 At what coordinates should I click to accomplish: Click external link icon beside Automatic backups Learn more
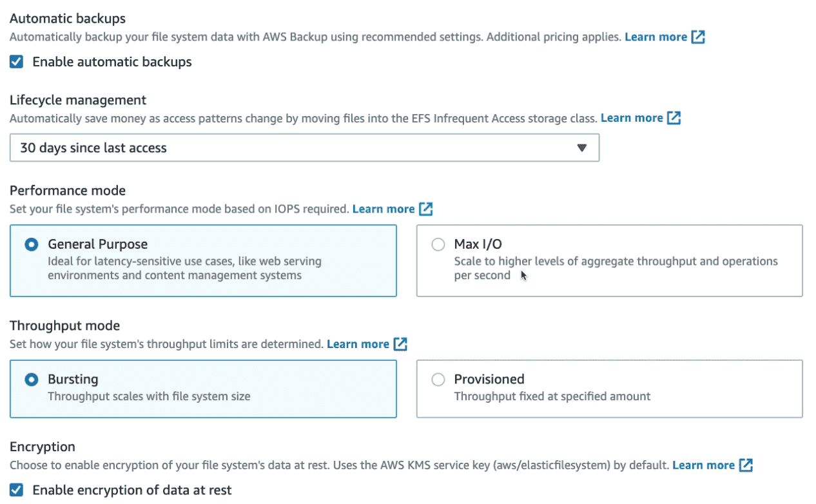698,37
